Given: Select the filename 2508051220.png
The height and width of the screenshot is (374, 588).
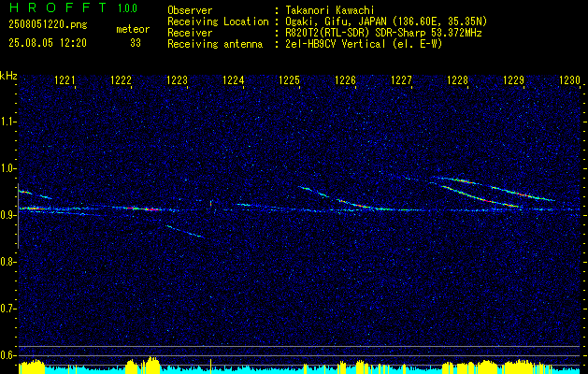Looking at the screenshot, I should coord(48,25).
